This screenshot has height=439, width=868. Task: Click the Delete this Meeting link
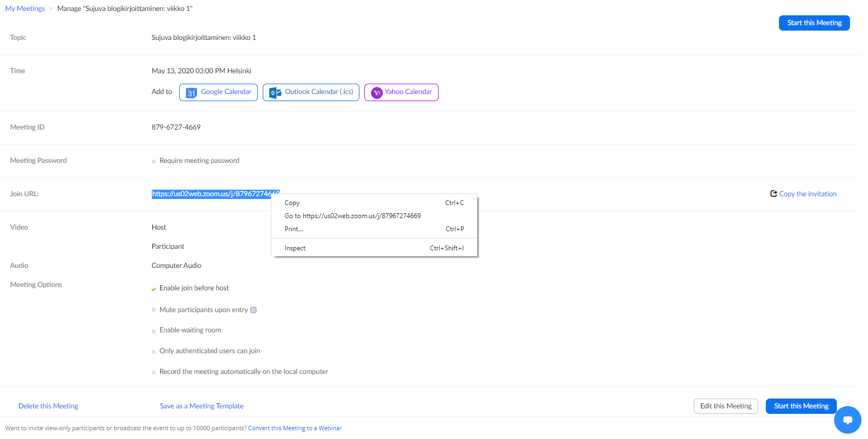pyautogui.click(x=48, y=406)
